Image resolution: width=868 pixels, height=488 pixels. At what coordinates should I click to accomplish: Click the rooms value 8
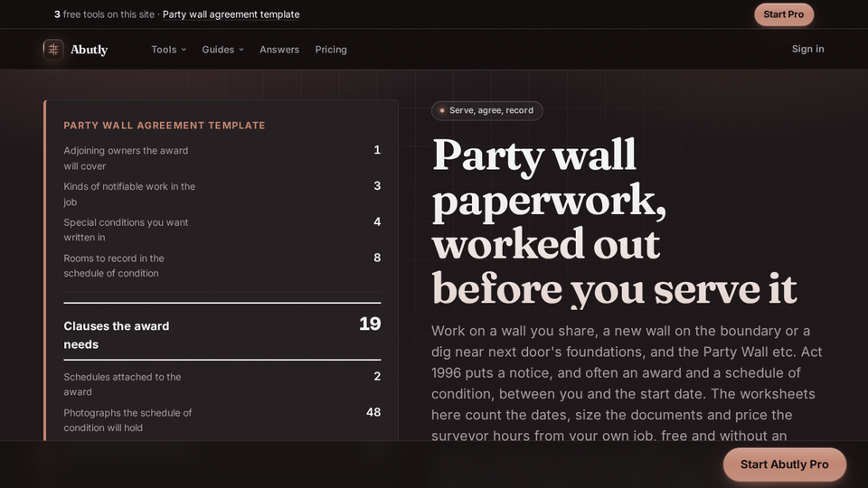377,258
